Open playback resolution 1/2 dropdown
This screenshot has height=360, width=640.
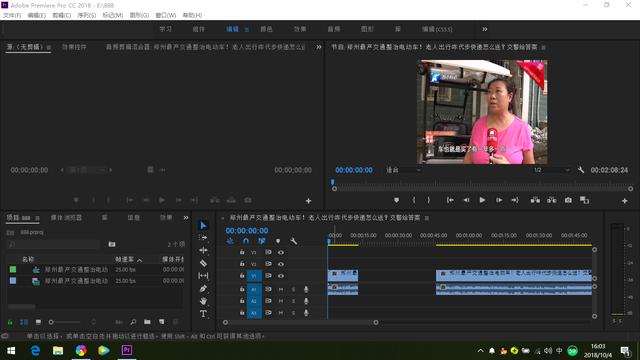(551, 170)
